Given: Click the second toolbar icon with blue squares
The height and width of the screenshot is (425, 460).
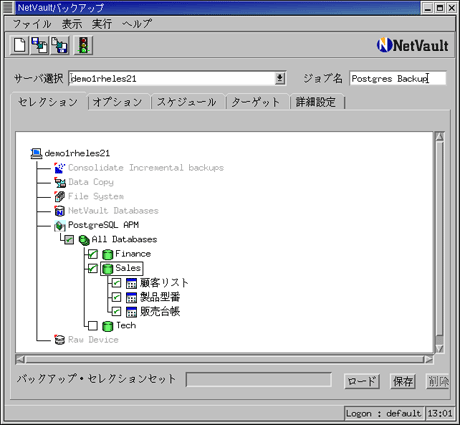Looking at the screenshot, I should tap(40, 45).
